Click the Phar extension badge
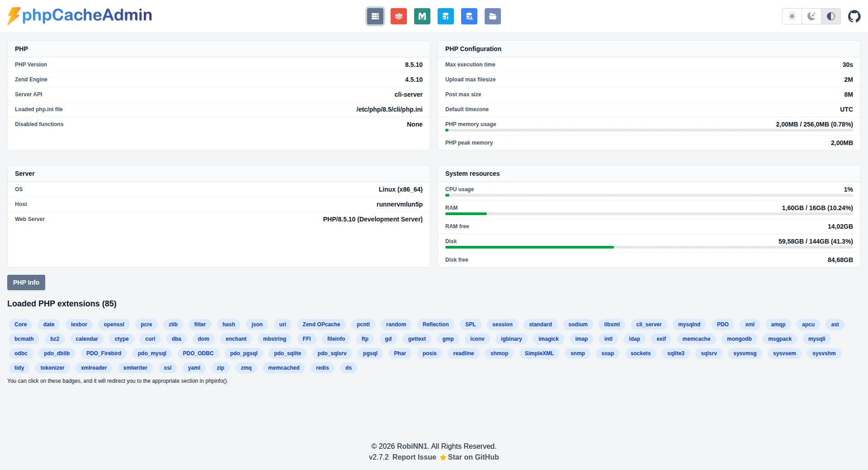 (x=400, y=353)
